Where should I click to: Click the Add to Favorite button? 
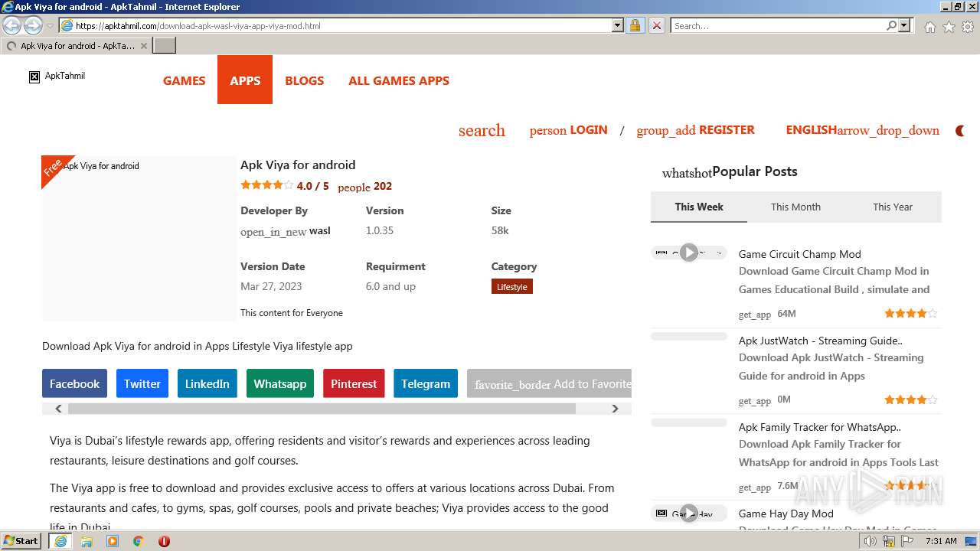click(x=549, y=383)
